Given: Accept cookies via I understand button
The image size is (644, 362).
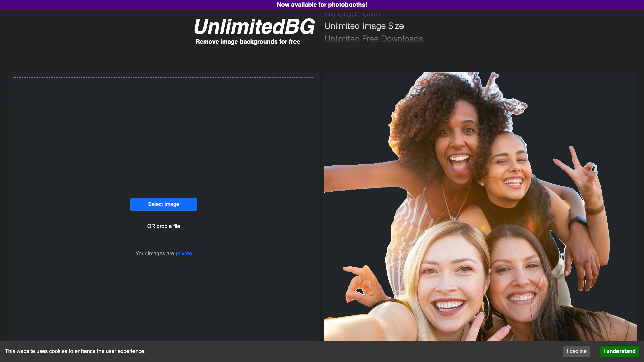Looking at the screenshot, I should click(619, 351).
